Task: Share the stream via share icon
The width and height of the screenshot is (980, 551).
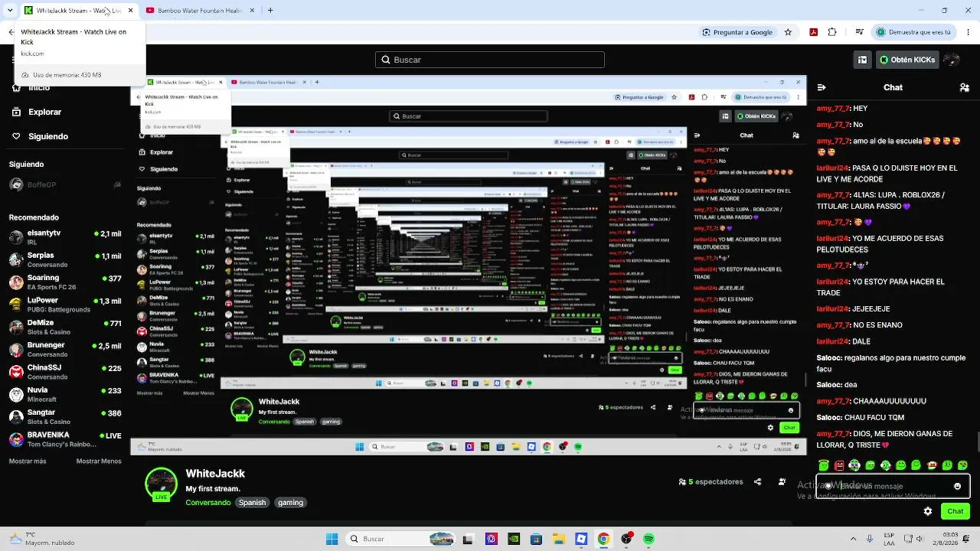Action: tap(757, 482)
